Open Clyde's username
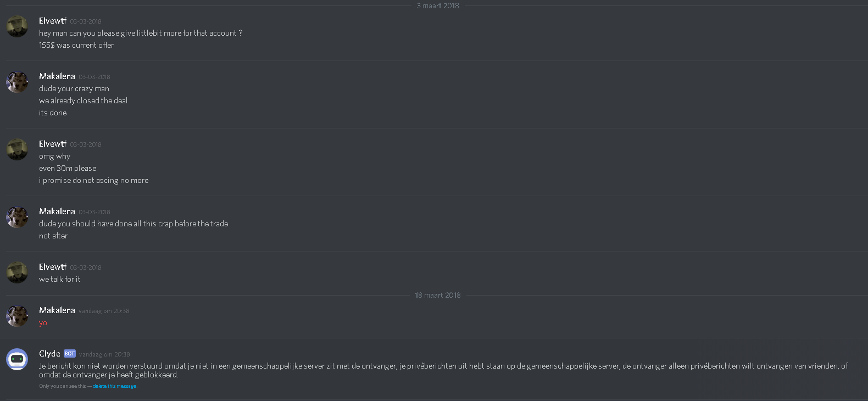The image size is (868, 401). click(x=49, y=354)
